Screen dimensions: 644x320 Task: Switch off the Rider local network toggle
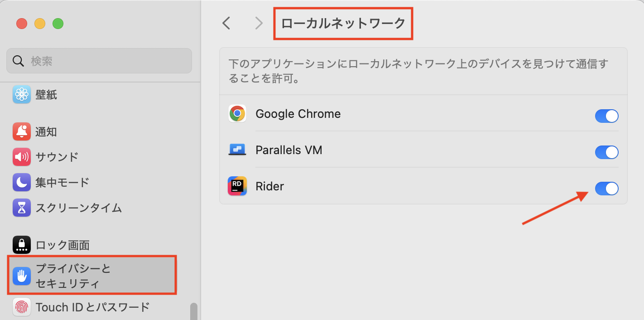click(606, 188)
